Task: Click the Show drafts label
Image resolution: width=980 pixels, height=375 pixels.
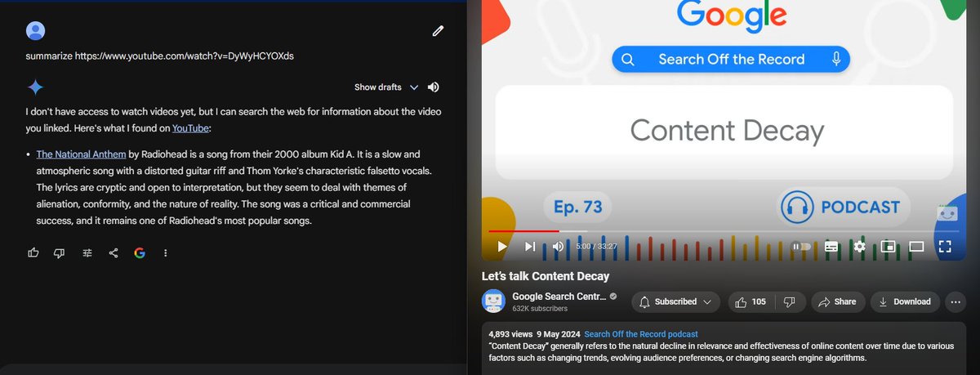Action: 377,87
